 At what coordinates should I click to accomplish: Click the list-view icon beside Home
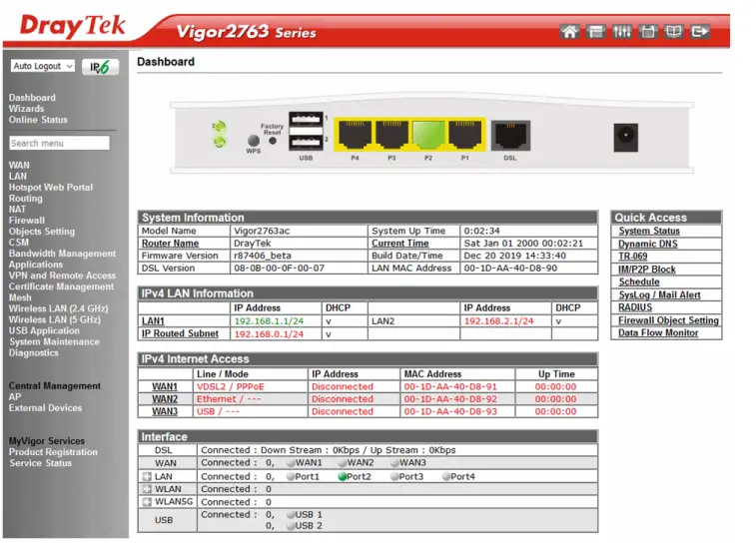tap(595, 32)
